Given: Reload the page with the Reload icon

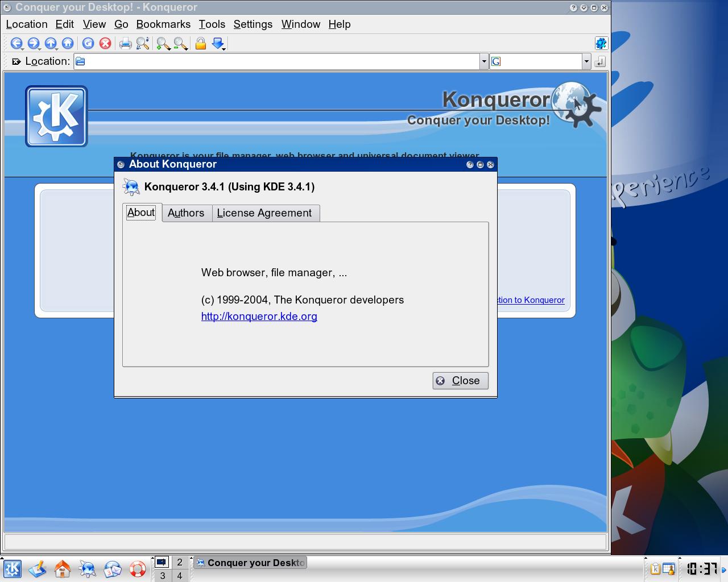Looking at the screenshot, I should (x=88, y=43).
